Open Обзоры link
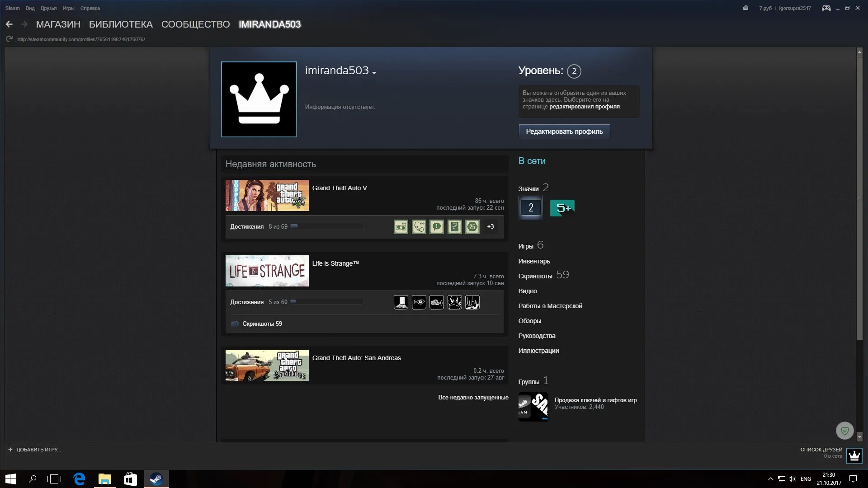Screen dimensions: 868x488 click(529, 321)
